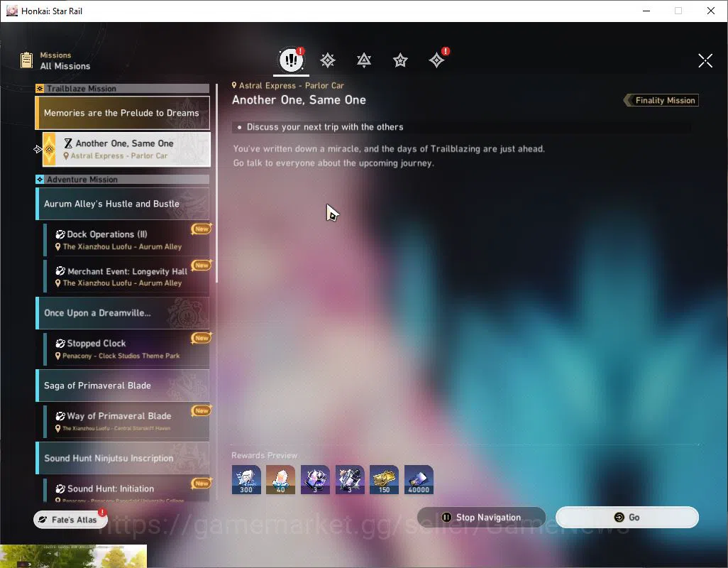Open Memories are the Prelude to Dreams
The width and height of the screenshot is (728, 568).
click(x=123, y=113)
